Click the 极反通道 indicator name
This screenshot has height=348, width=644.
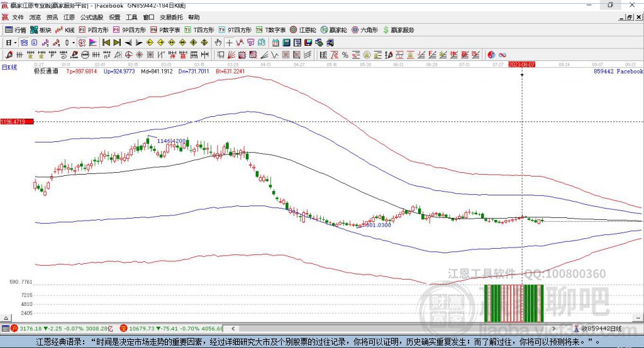46,72
